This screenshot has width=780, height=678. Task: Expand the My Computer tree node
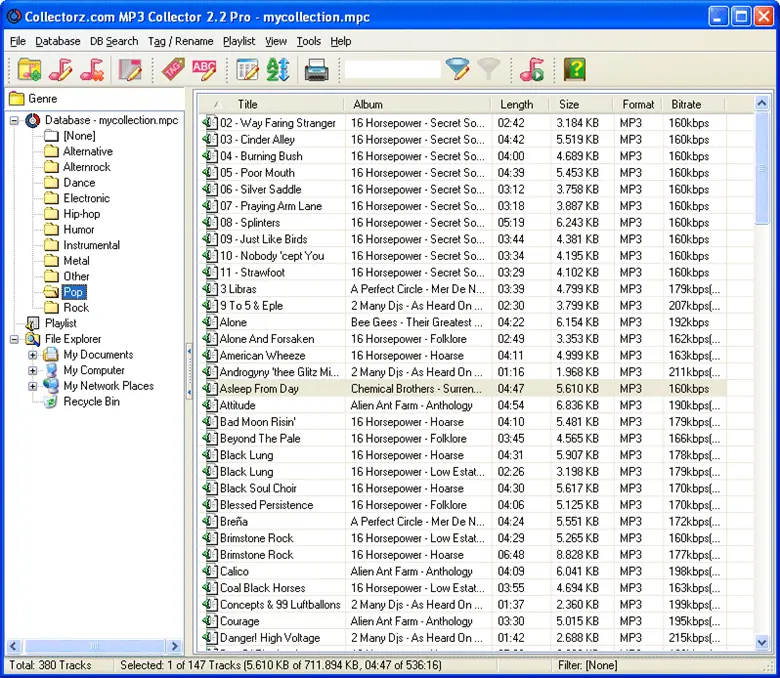pyautogui.click(x=32, y=370)
